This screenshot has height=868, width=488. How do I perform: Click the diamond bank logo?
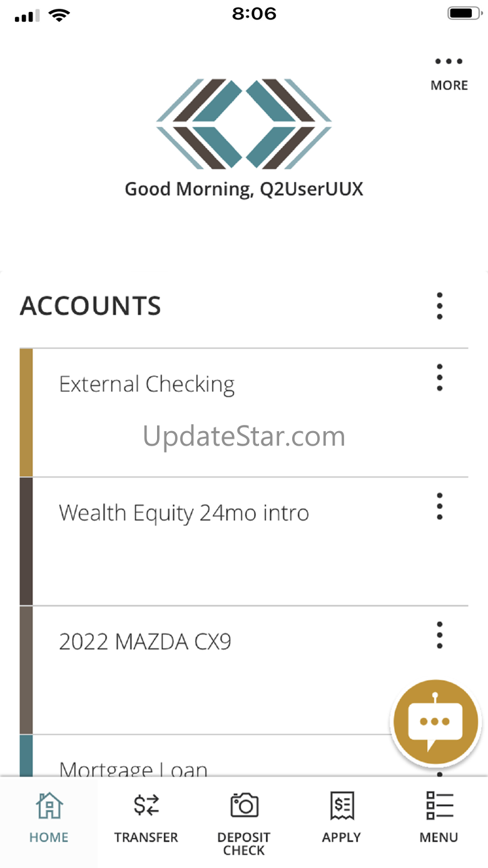pyautogui.click(x=244, y=124)
